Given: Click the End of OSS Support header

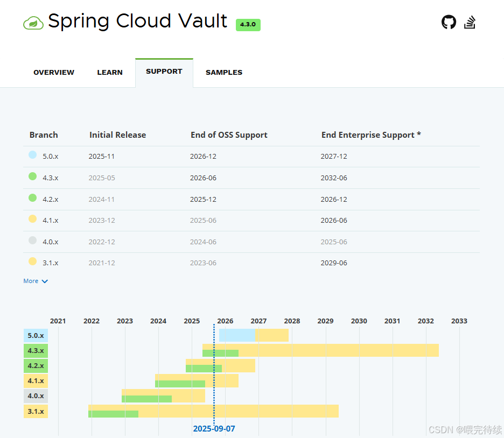Looking at the screenshot, I should (229, 135).
